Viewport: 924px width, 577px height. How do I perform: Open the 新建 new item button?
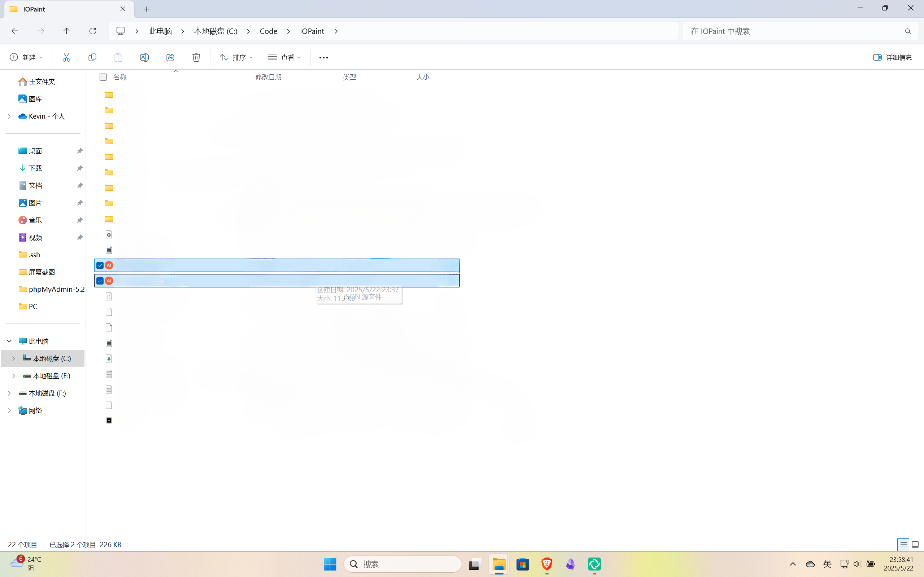pos(26,57)
